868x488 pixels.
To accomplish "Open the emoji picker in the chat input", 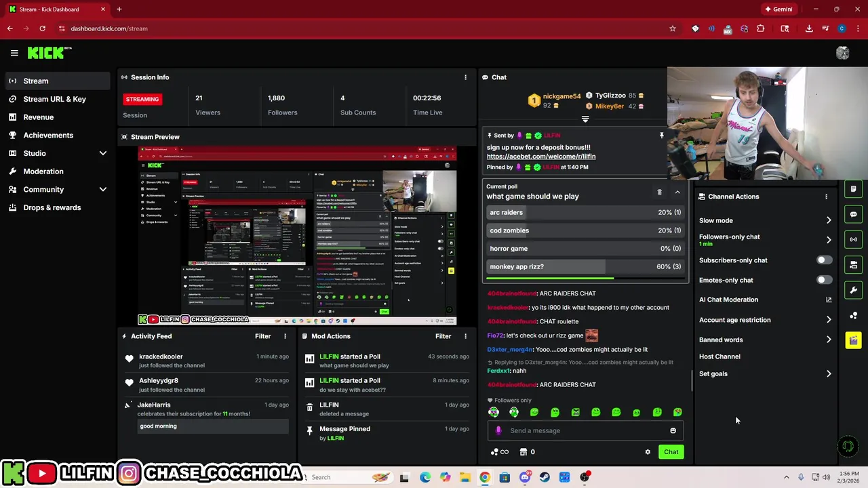I will [673, 430].
